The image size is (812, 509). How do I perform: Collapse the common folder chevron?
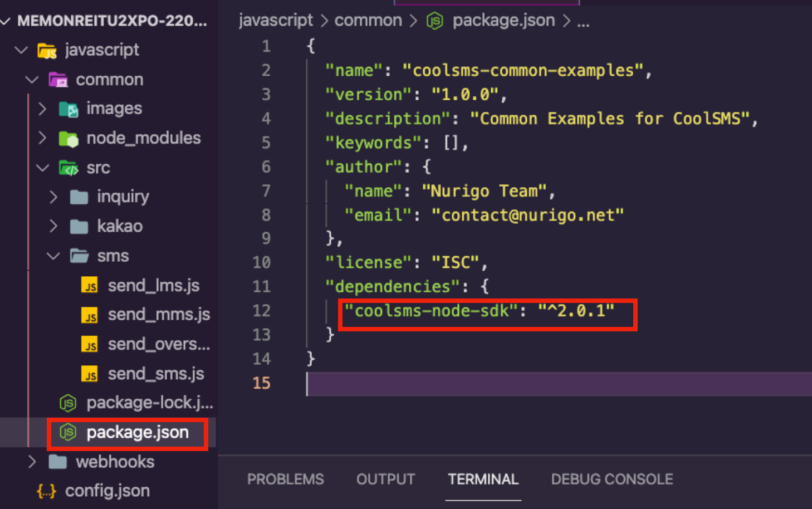[32, 80]
